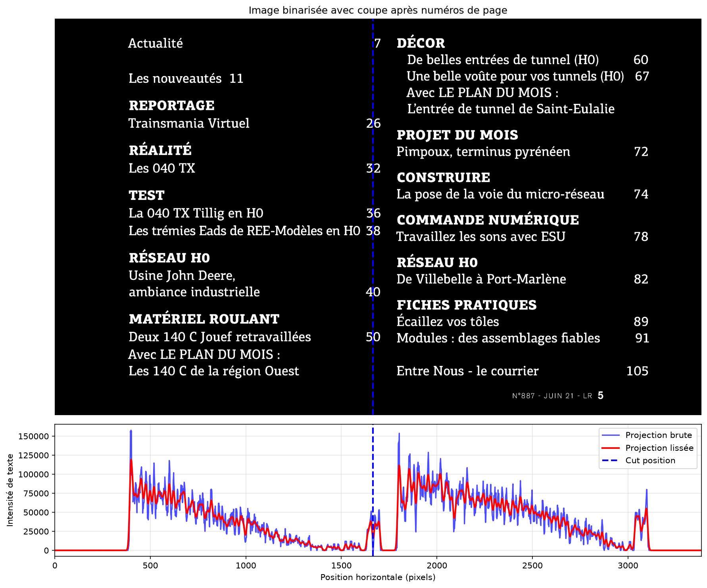Click the x-axis tick label 1500

[x=342, y=566]
